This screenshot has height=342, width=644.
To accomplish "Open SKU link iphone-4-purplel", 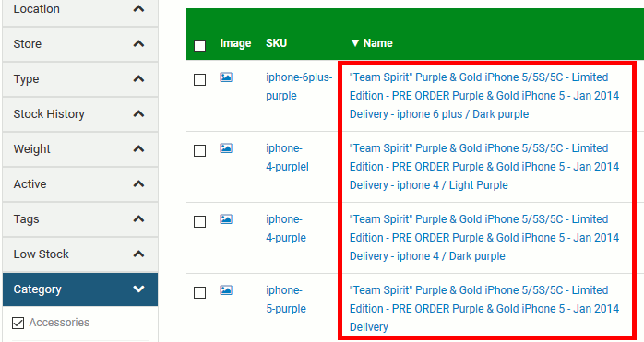I will 287,158.
